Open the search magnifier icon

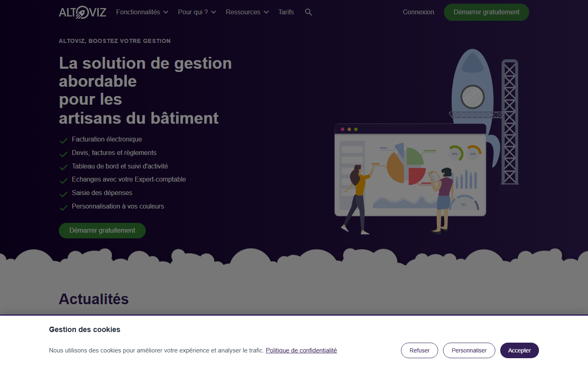(308, 12)
